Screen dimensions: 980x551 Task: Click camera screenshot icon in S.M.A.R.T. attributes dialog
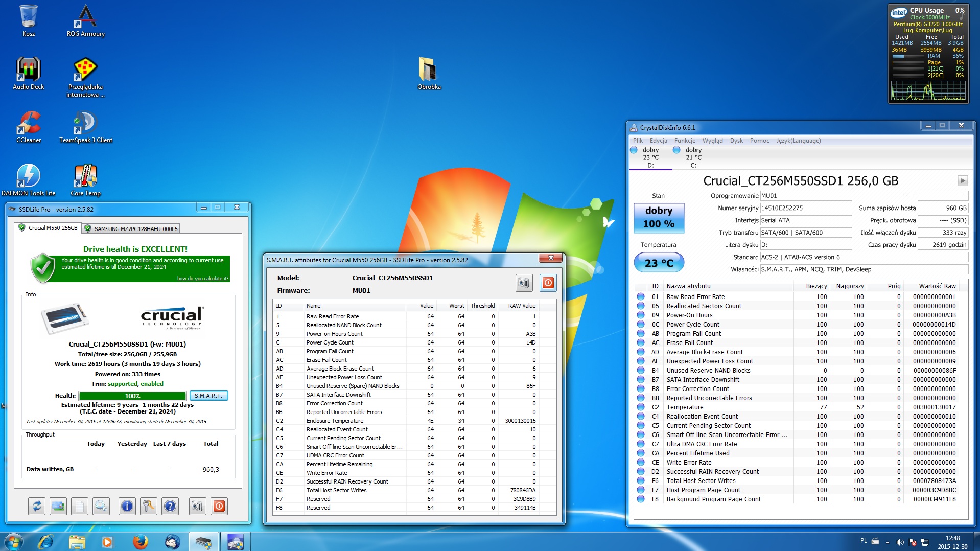click(x=524, y=283)
